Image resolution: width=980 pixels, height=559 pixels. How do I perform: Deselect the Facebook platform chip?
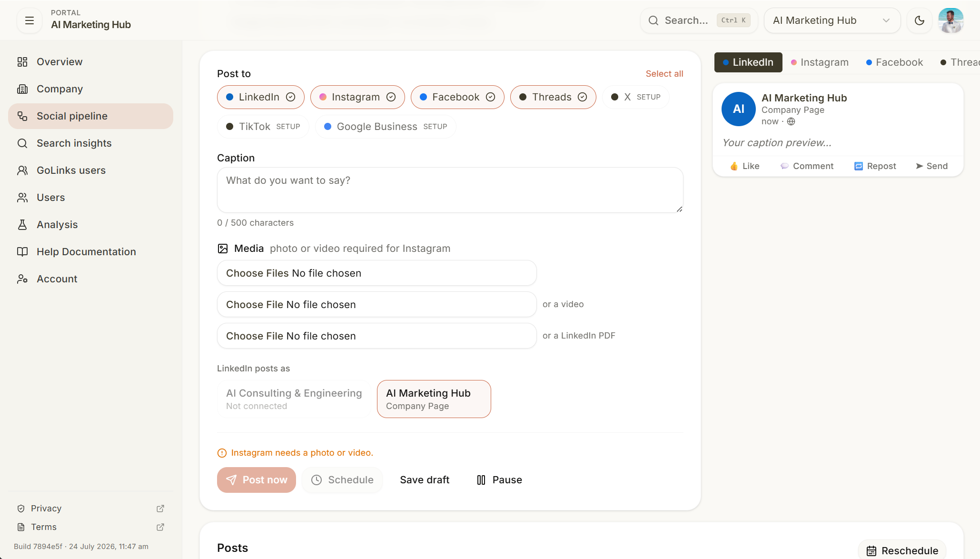point(457,97)
